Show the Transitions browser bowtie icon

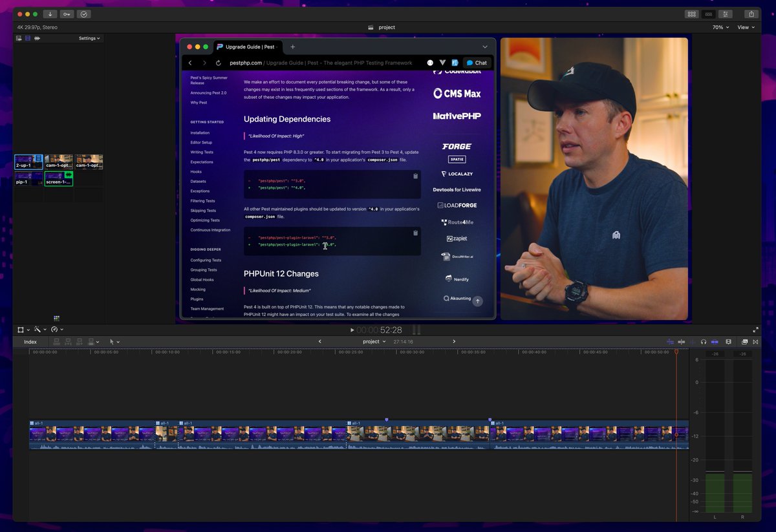pyautogui.click(x=756, y=341)
